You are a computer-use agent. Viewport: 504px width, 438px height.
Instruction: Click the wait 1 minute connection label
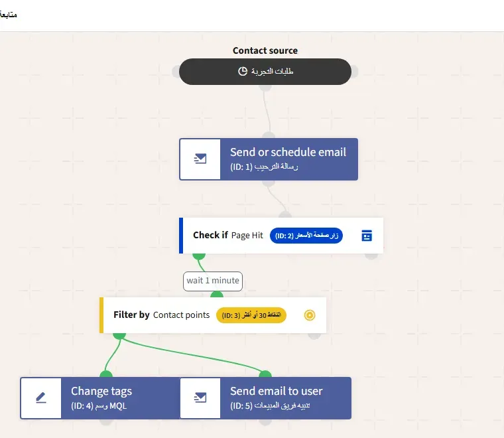[213, 281]
